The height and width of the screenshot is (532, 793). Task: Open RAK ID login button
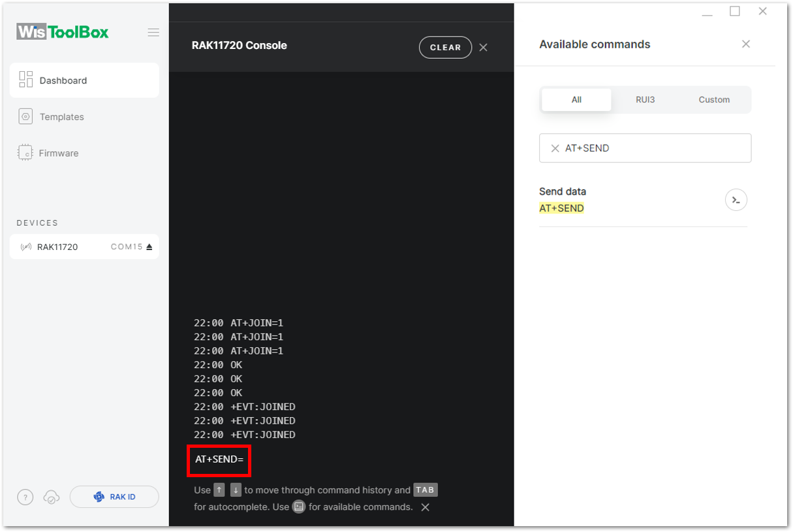click(x=114, y=497)
